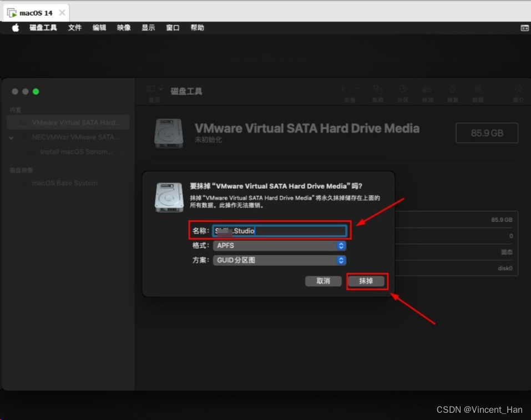
Task: Click the 抹掉 erase toolbar icon
Action: tap(427, 89)
